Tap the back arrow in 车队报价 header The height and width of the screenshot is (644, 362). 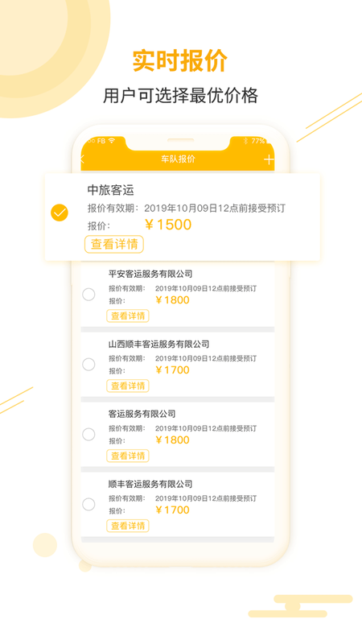pos(83,159)
